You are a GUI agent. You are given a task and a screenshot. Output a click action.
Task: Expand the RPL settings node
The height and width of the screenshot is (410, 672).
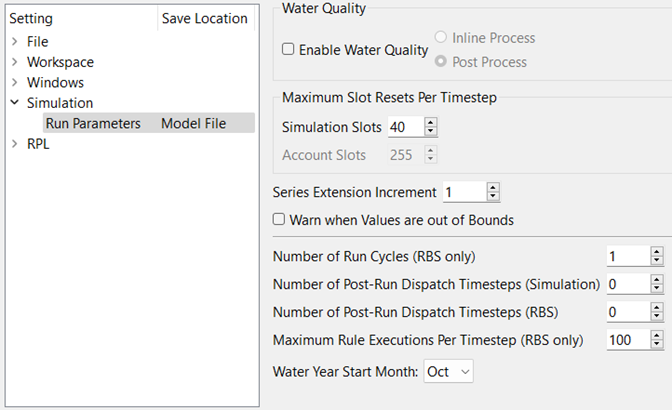pos(14,144)
